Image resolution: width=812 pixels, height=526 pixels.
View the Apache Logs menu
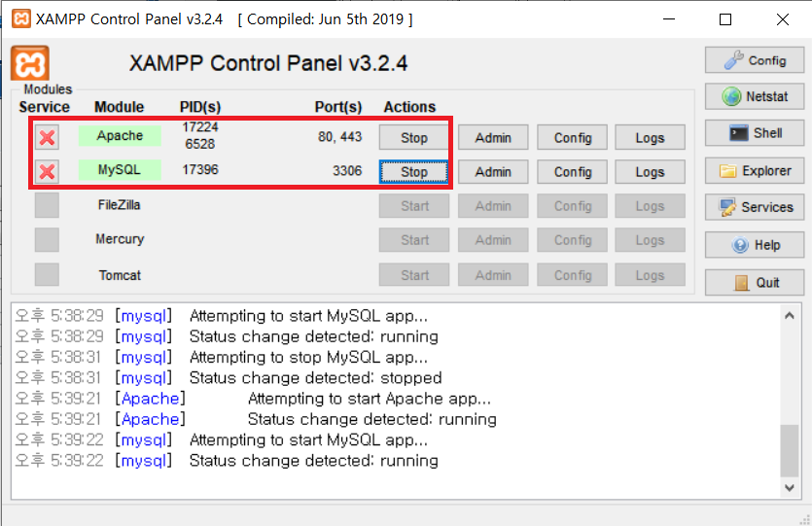click(650, 138)
